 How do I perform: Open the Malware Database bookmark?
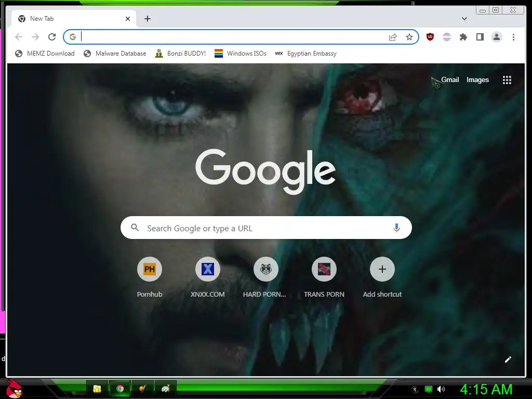click(x=115, y=54)
